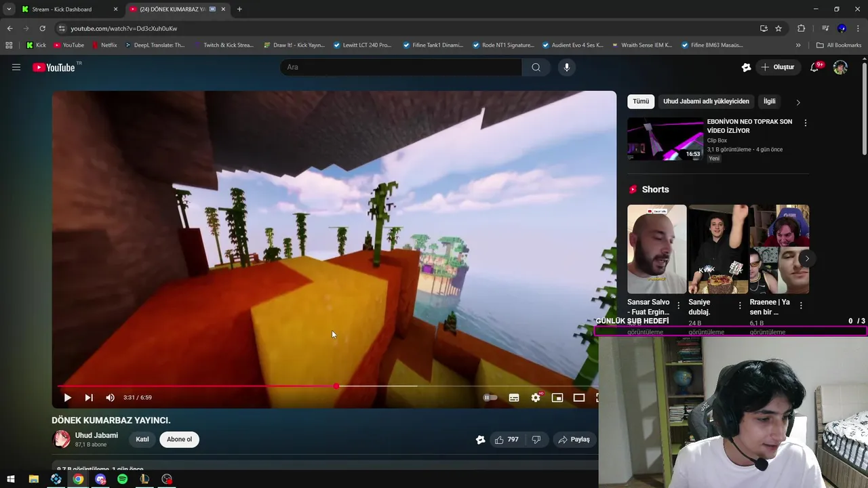The height and width of the screenshot is (488, 868).
Task: Reload the current page
Action: (x=42, y=28)
